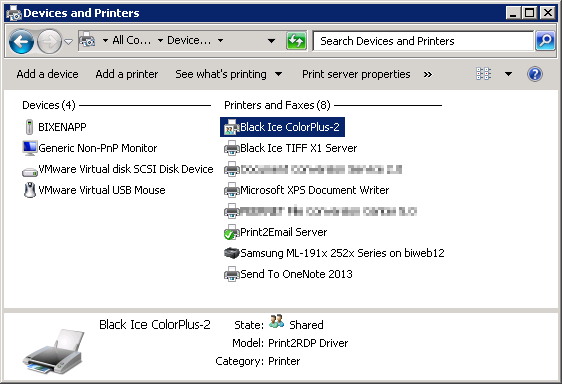The image size is (562, 384).
Task: Click 'Printer' category value
Action: click(284, 361)
